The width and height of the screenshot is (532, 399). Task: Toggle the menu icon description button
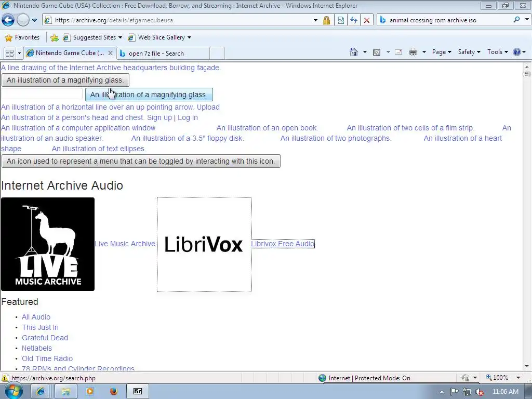pyautogui.click(x=141, y=161)
